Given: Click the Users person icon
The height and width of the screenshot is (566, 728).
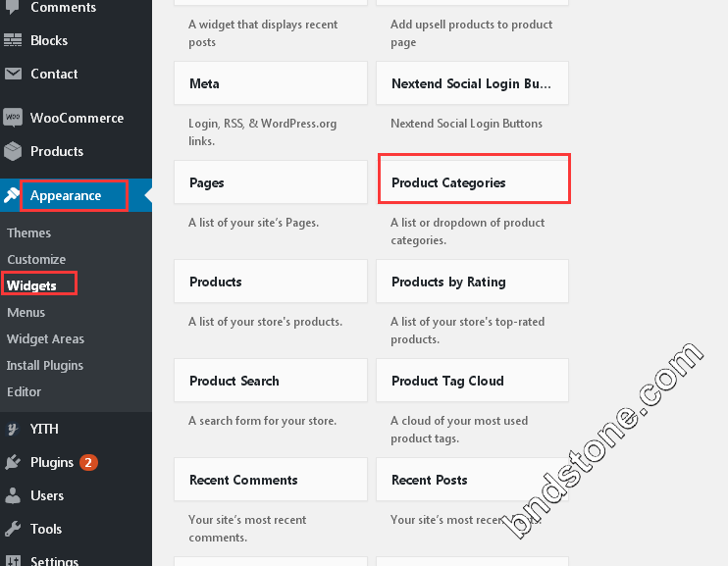Looking at the screenshot, I should pyautogui.click(x=13, y=495).
